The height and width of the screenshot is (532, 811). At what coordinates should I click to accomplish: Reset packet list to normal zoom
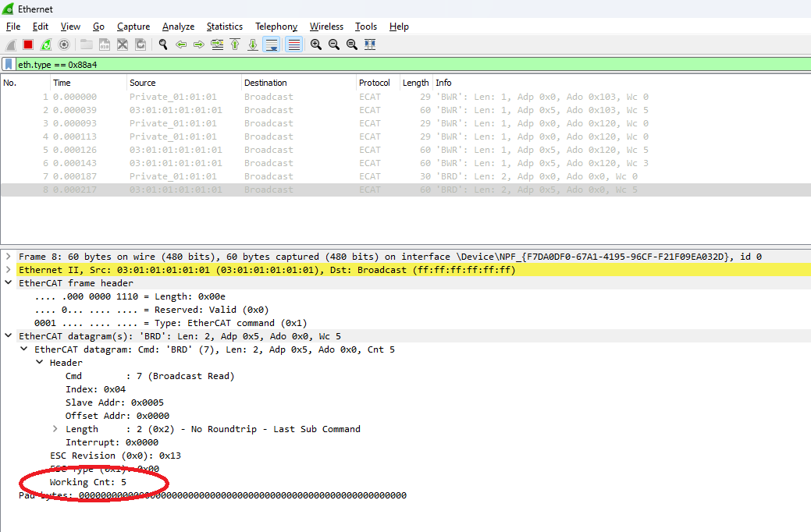coord(351,44)
